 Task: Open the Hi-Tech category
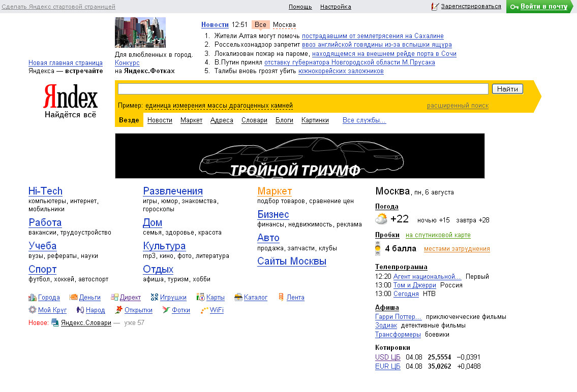point(45,191)
